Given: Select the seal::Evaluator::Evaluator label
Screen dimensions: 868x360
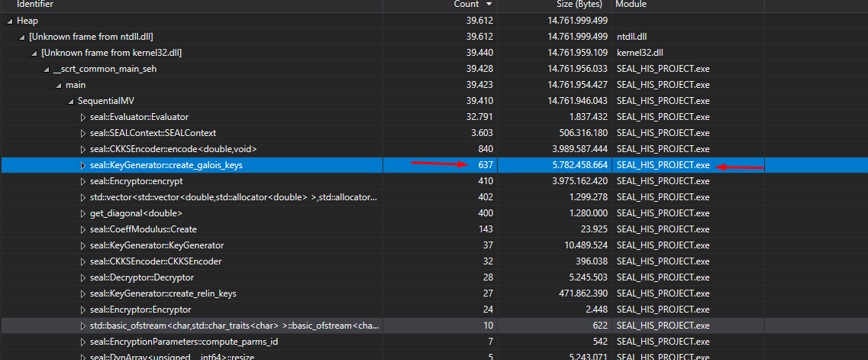Looking at the screenshot, I should pyautogui.click(x=139, y=118).
